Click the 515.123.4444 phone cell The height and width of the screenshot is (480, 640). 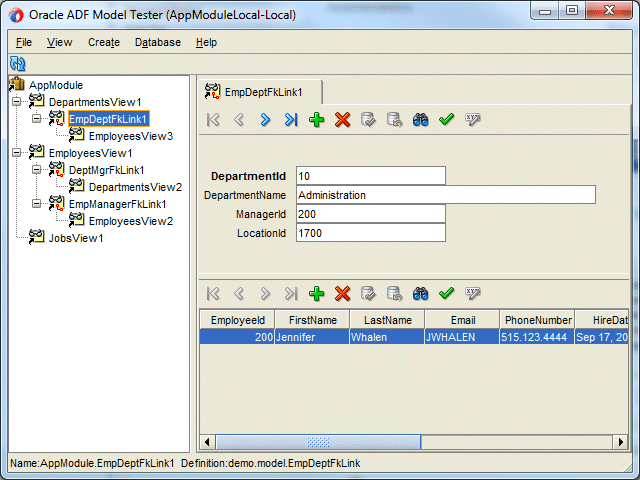pyautogui.click(x=537, y=337)
